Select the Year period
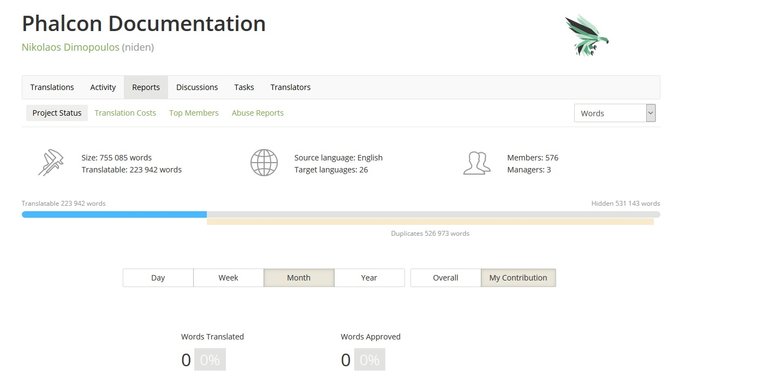 tap(369, 277)
